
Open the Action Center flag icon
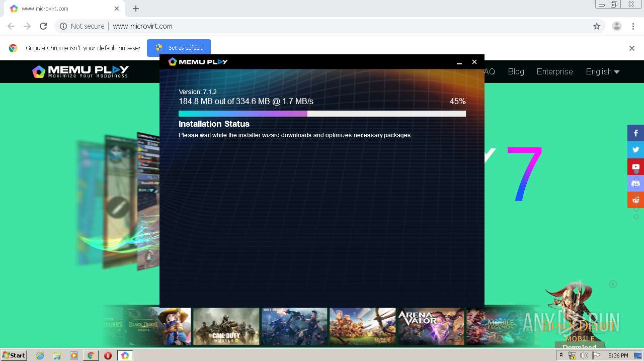596,355
